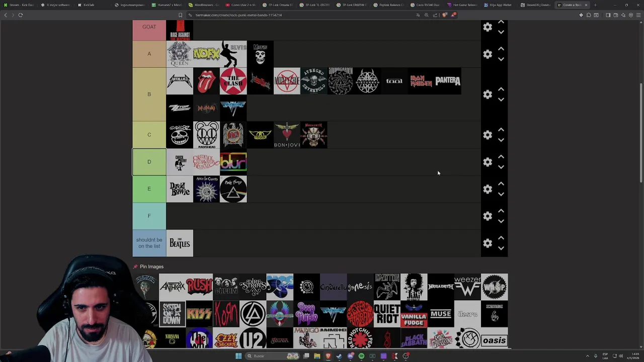The height and width of the screenshot is (362, 644).
Task: Select The Beatles logo in bottom tier
Action: click(x=180, y=243)
